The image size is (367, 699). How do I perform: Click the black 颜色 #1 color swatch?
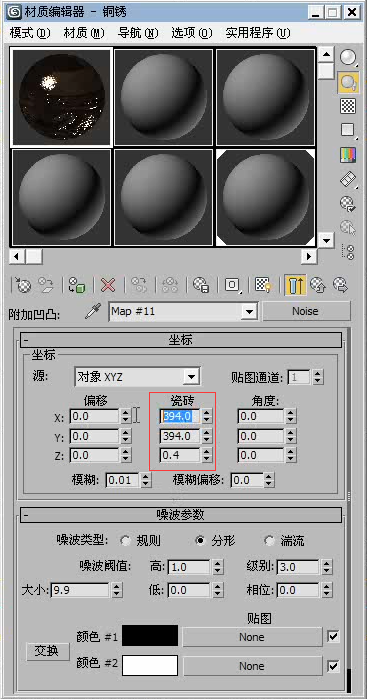point(150,636)
